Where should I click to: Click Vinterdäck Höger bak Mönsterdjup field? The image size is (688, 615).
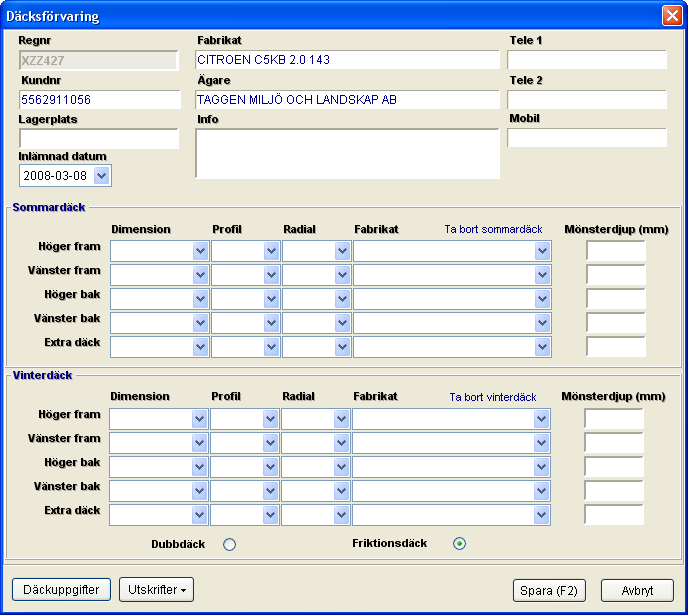pyautogui.click(x=614, y=467)
